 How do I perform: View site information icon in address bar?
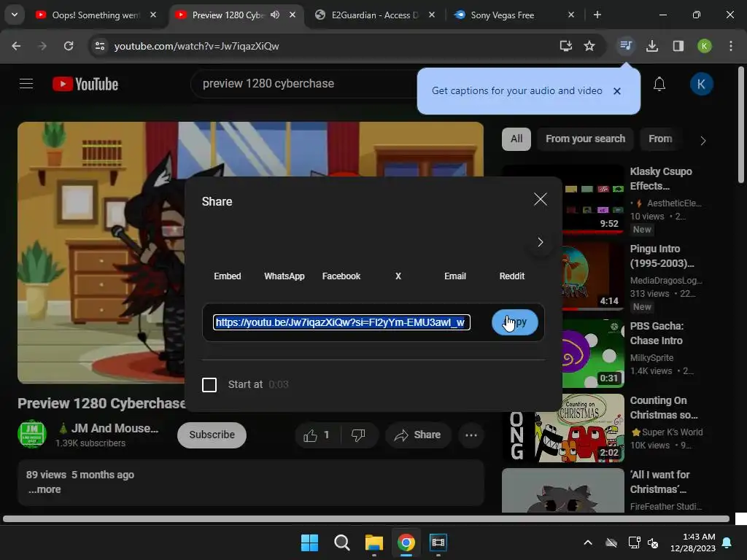click(99, 46)
